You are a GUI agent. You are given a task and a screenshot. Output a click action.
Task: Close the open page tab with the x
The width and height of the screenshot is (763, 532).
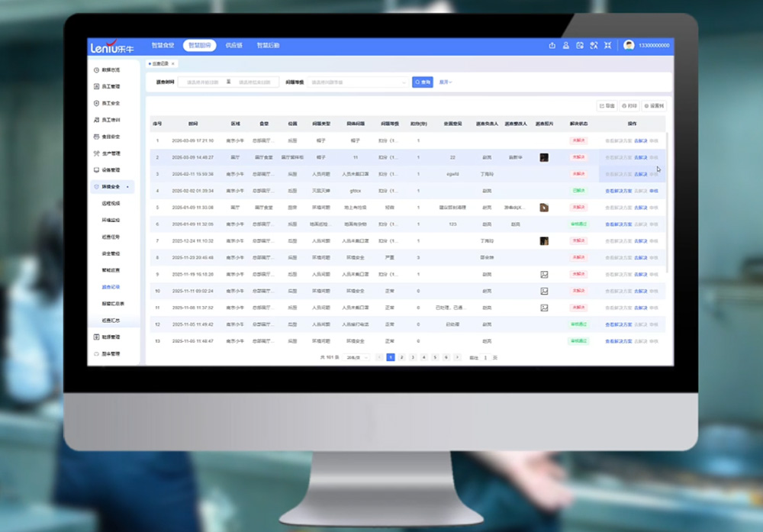(173, 64)
